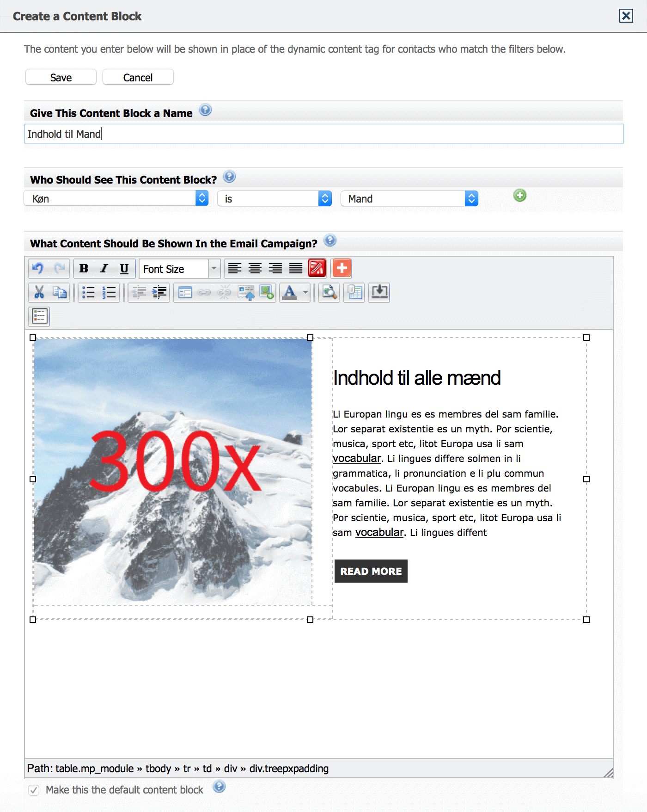
Task: Center align the text
Action: [x=255, y=268]
